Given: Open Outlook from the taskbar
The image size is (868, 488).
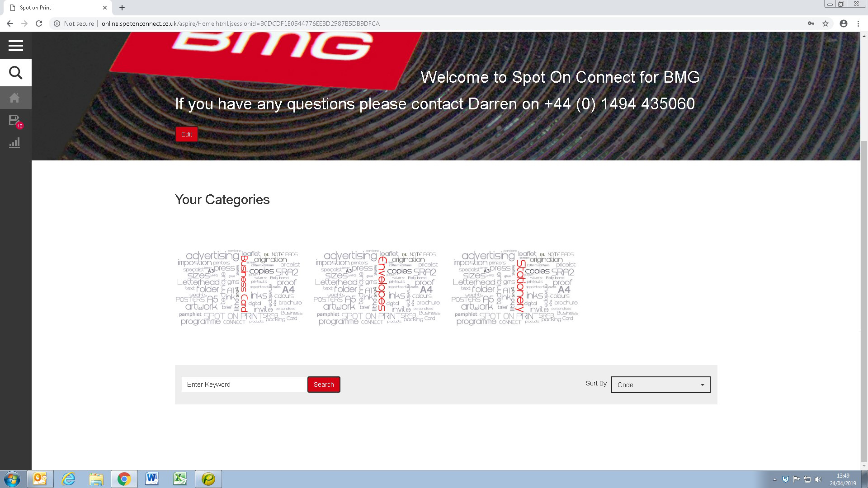Looking at the screenshot, I should click(40, 479).
